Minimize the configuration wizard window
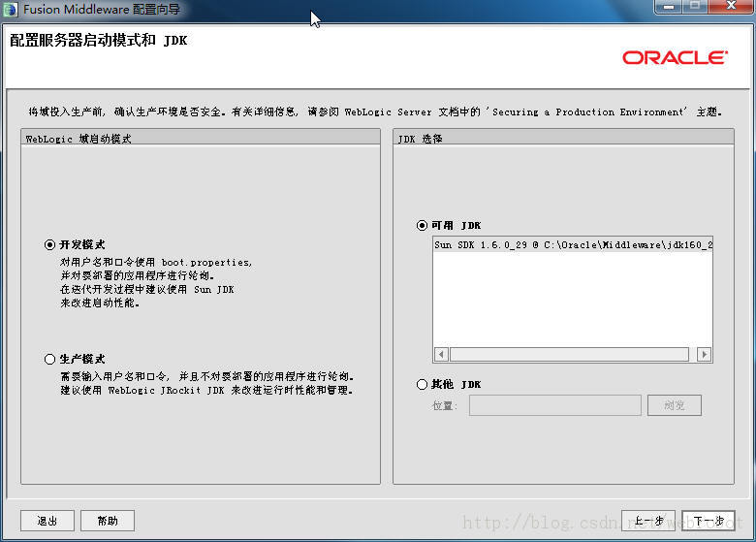The height and width of the screenshot is (542, 756). pyautogui.click(x=668, y=7)
